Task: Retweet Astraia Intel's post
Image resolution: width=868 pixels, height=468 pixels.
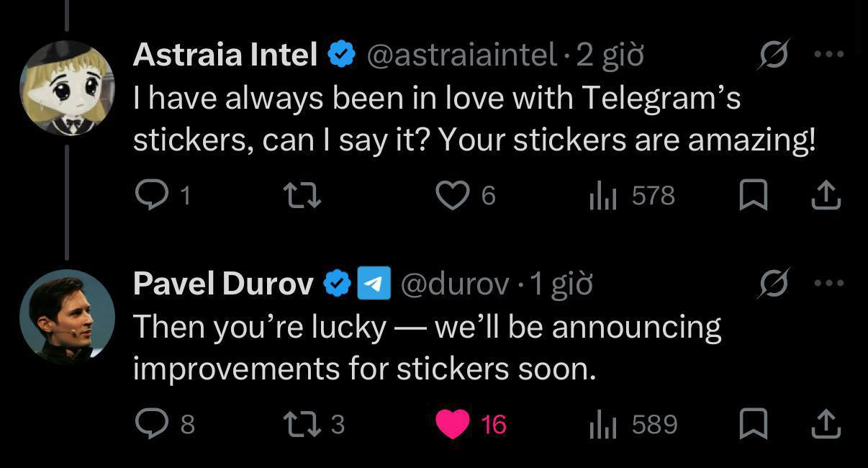Action: pos(302,195)
